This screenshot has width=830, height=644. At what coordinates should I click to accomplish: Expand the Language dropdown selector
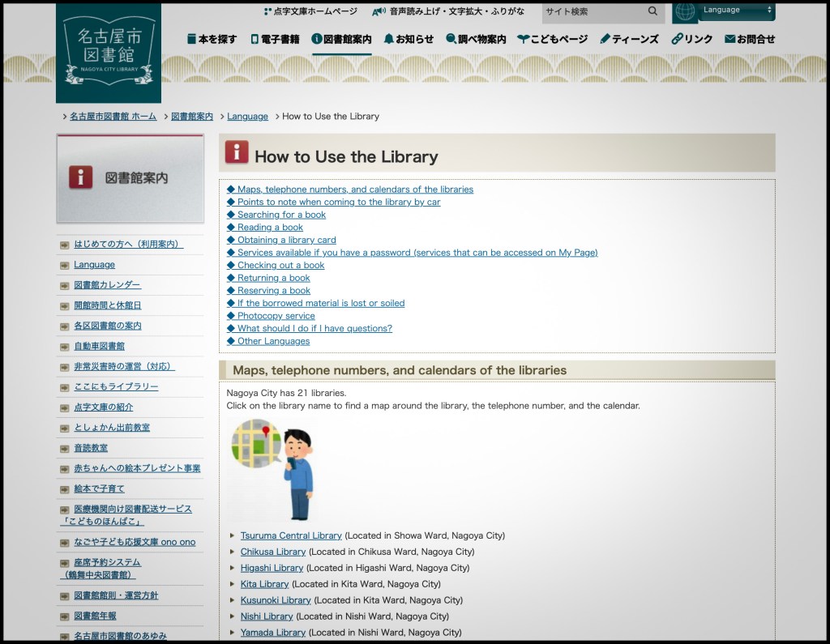737,11
